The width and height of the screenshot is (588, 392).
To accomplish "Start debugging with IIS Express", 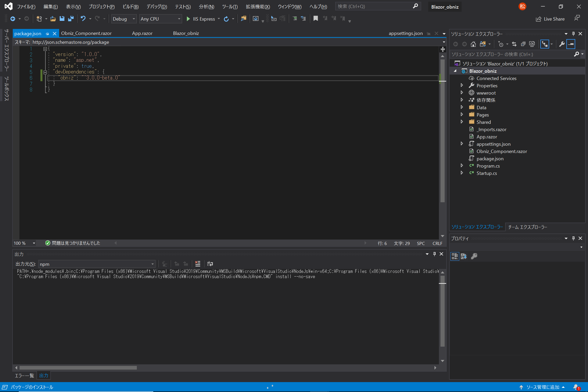I will (201, 19).
